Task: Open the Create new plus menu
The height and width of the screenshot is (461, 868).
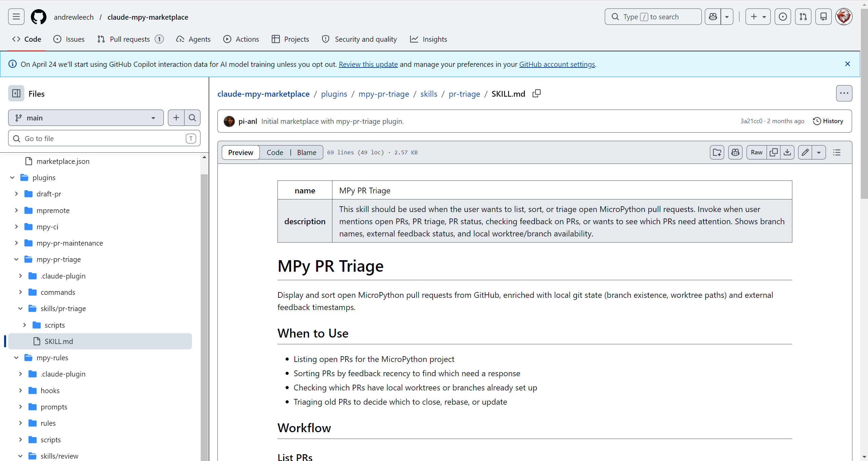Action: pos(758,17)
